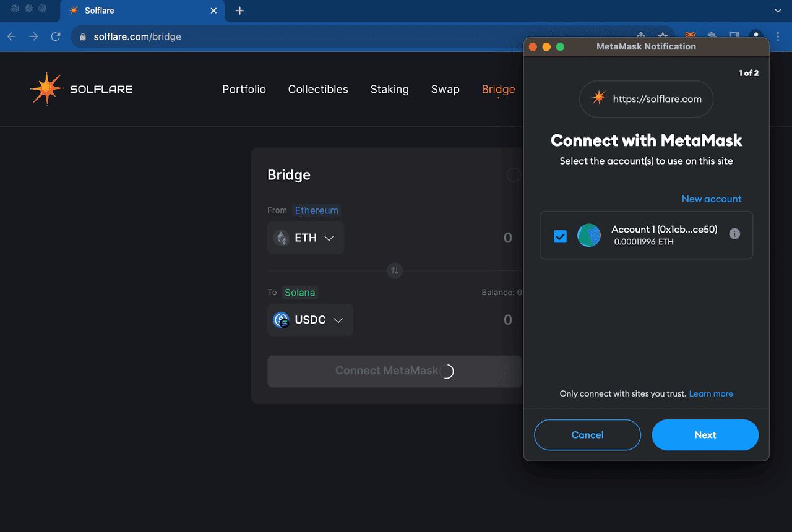The width and height of the screenshot is (792, 532).
Task: Switch to the Staking tab
Action: (x=389, y=89)
